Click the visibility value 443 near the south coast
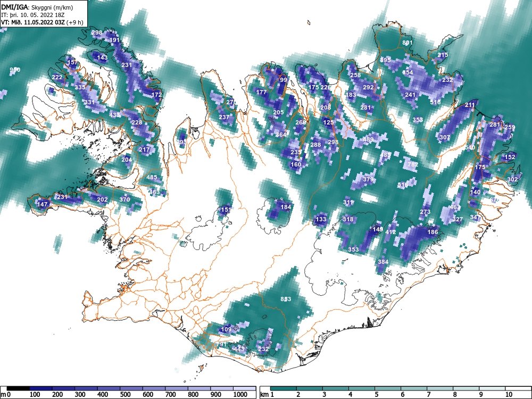This screenshot has width=532, height=399. (239, 349)
